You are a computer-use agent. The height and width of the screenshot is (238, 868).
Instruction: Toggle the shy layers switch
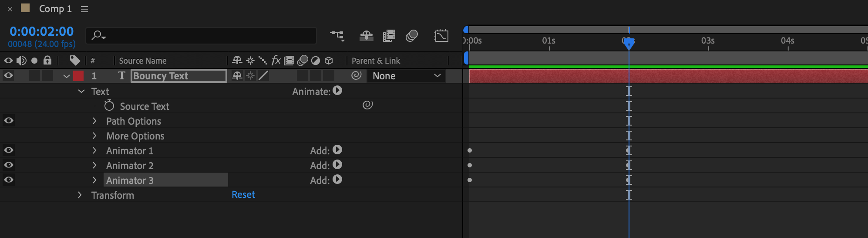(x=366, y=36)
